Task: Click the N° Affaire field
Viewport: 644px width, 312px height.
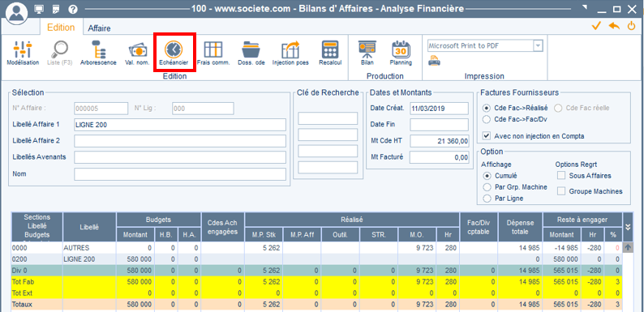Action: (101, 109)
